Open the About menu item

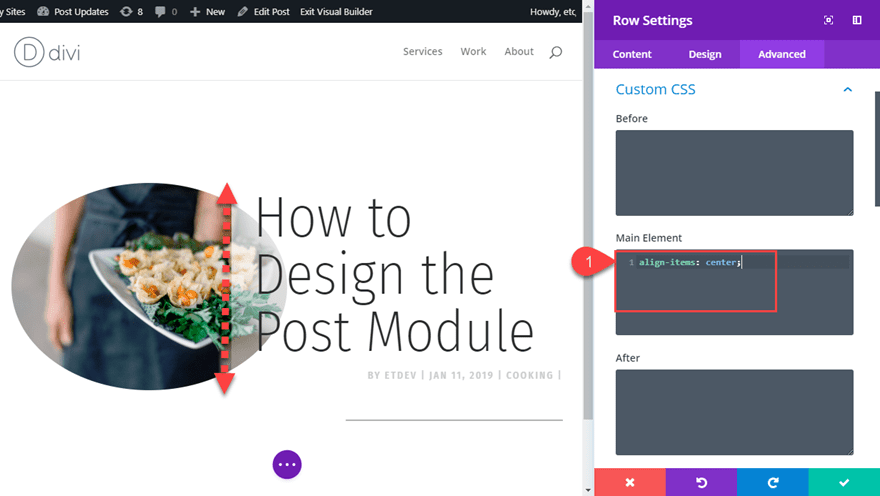coord(519,52)
